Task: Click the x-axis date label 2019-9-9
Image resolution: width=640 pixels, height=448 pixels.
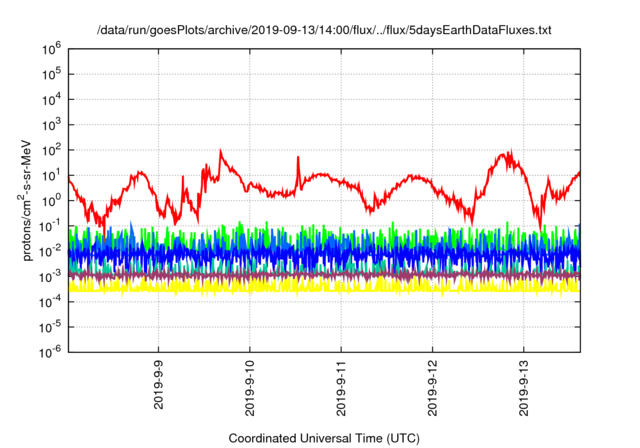Action: coord(158,385)
